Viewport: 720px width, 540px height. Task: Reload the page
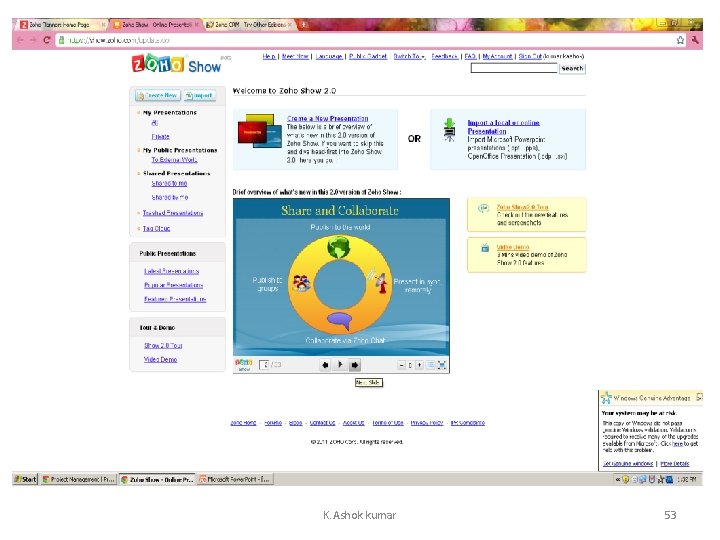(46, 40)
